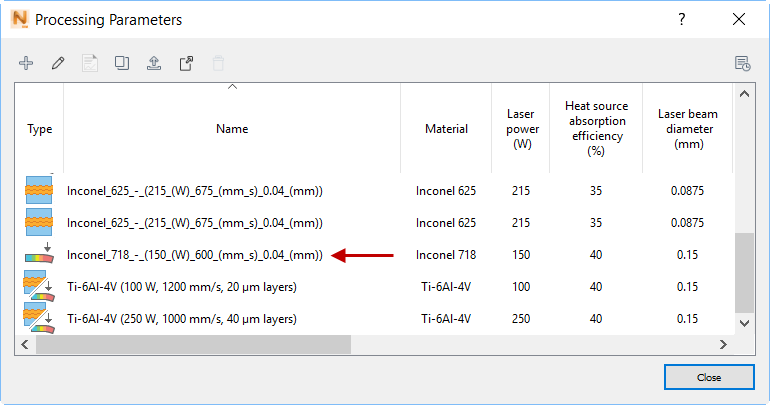Click the Laser power (W) column header
770x405 pixels.
tap(521, 129)
